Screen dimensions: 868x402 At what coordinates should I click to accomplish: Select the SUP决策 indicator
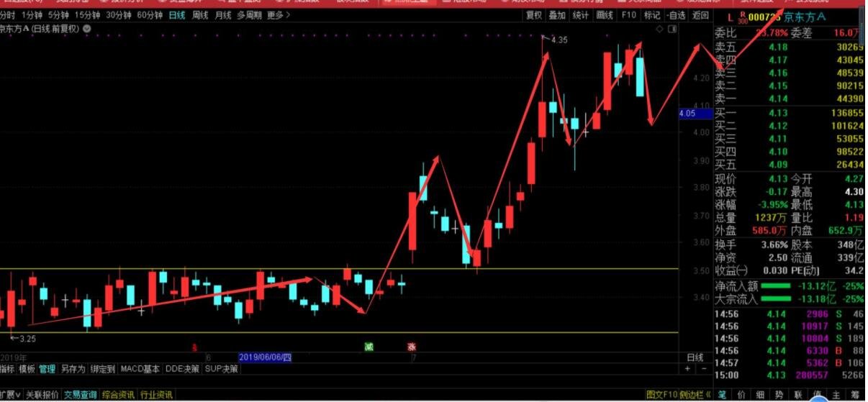click(221, 369)
